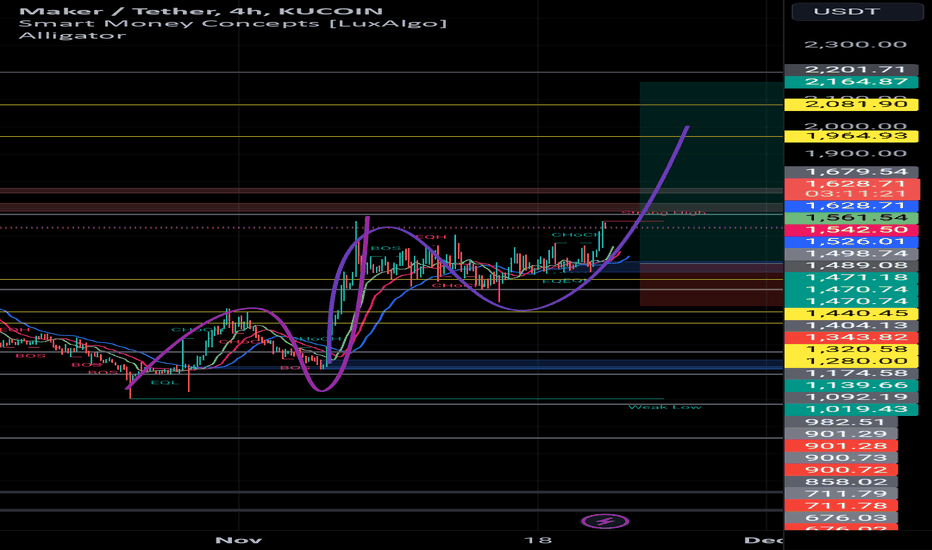Select Smart Money Concepts [LuxAlgo] indicator label
Viewport: 932px width, 550px height.
pyautogui.click(x=233, y=23)
